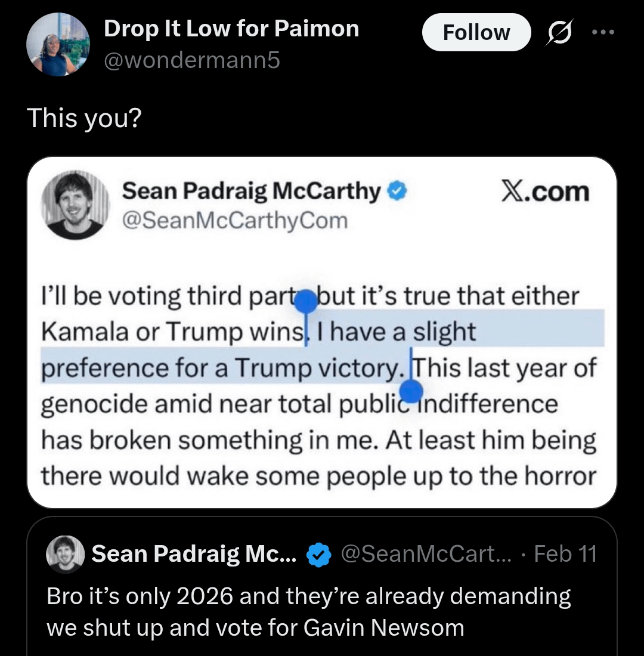Click the verified badge beside Sean Padraig McCarthy
644x656 pixels.
click(x=397, y=191)
